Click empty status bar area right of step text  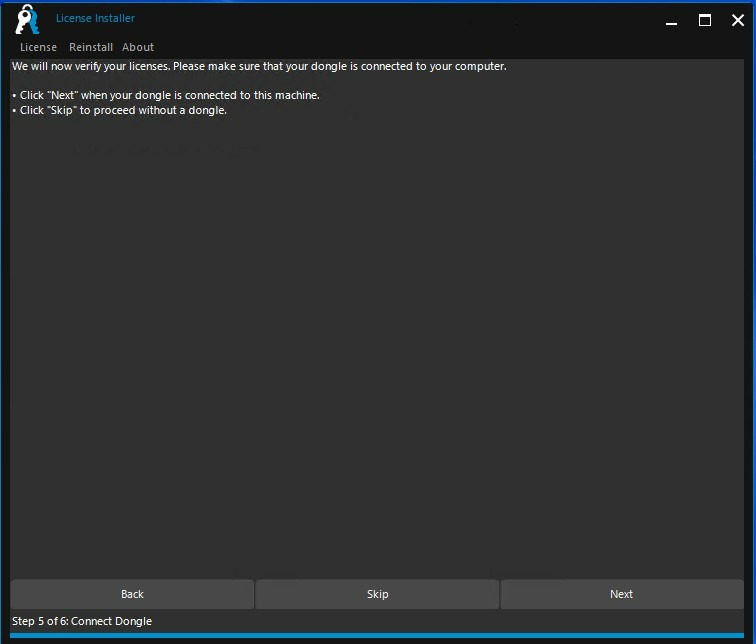pyautogui.click(x=450, y=621)
